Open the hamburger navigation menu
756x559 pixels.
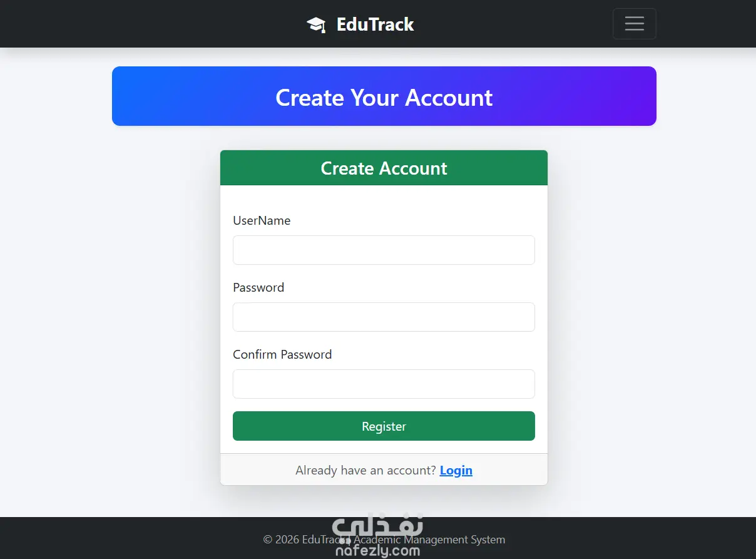(634, 24)
